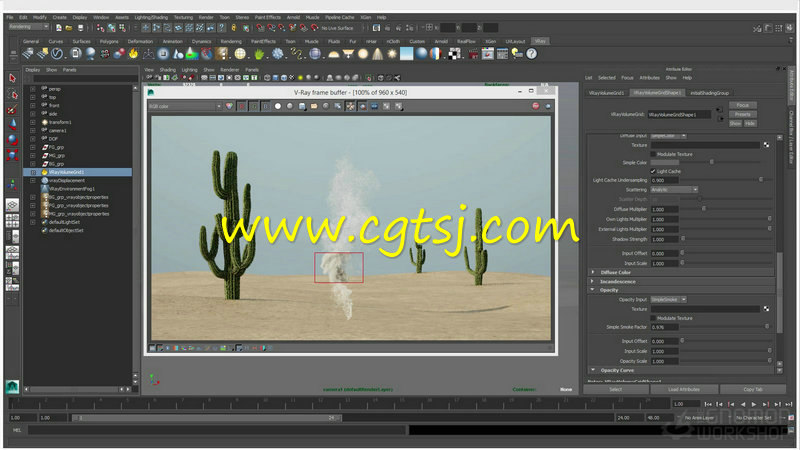Switch to the initialShadingGroup tab
The image size is (800, 450).
click(x=709, y=93)
